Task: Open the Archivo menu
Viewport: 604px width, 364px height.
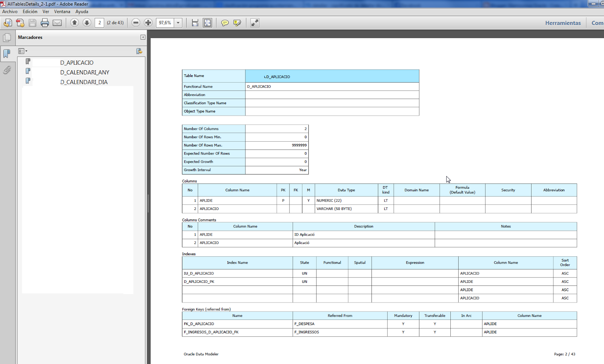Action: click(x=10, y=12)
